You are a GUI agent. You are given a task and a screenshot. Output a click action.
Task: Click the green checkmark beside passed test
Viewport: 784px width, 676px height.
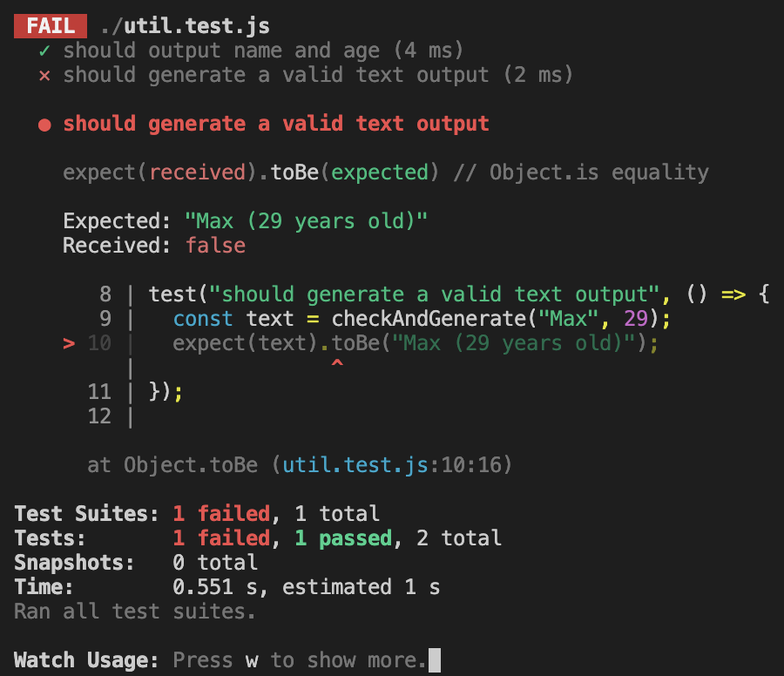pyautogui.click(x=44, y=51)
